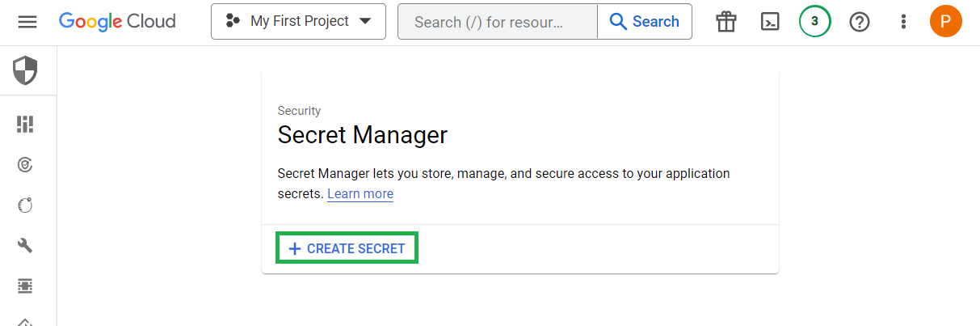The width and height of the screenshot is (980, 326).
Task: Select the circular shield check sidebar icon
Action: (25, 164)
